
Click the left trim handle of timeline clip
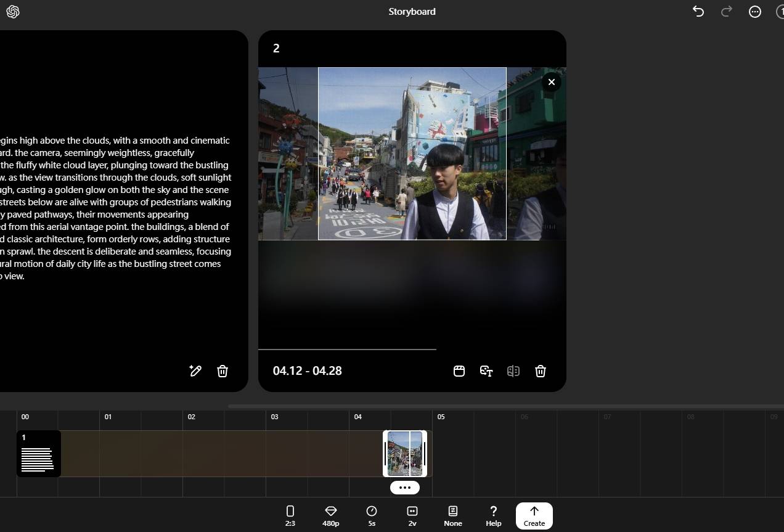385,454
